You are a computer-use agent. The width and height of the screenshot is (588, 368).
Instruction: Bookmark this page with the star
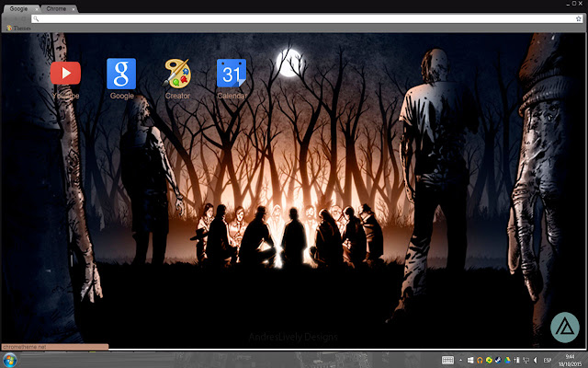coord(578,18)
